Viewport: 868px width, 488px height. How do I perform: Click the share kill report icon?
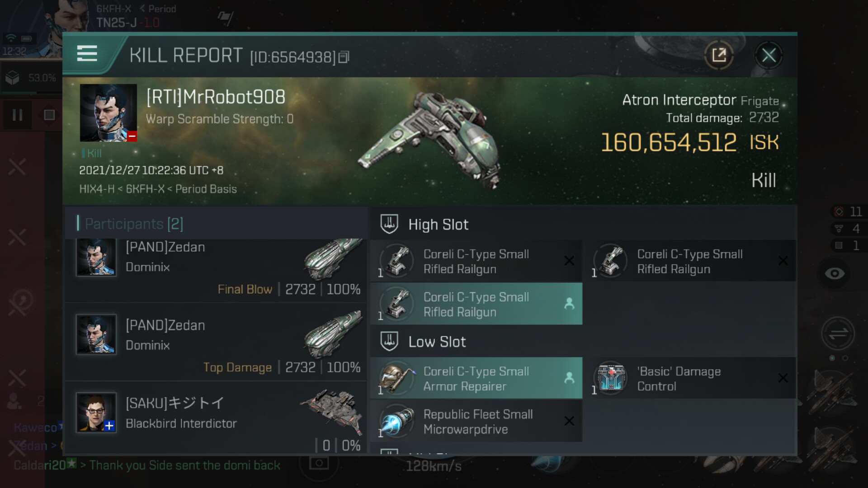tap(718, 55)
